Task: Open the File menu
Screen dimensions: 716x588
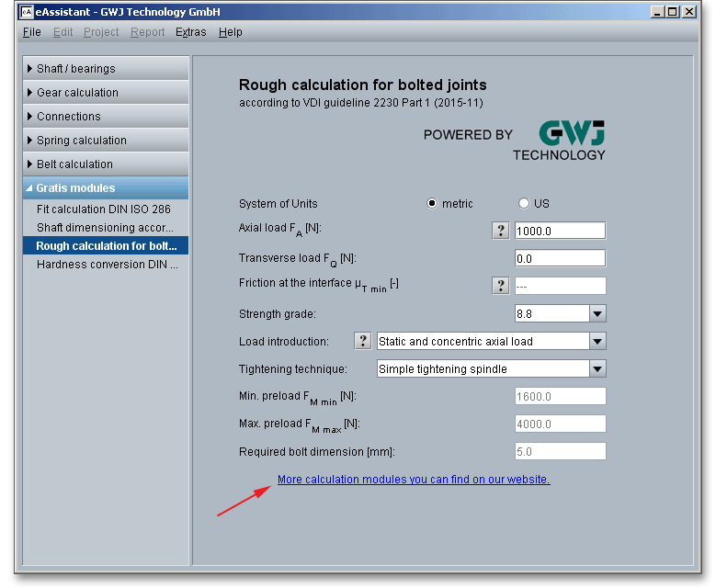Action: tap(31, 32)
